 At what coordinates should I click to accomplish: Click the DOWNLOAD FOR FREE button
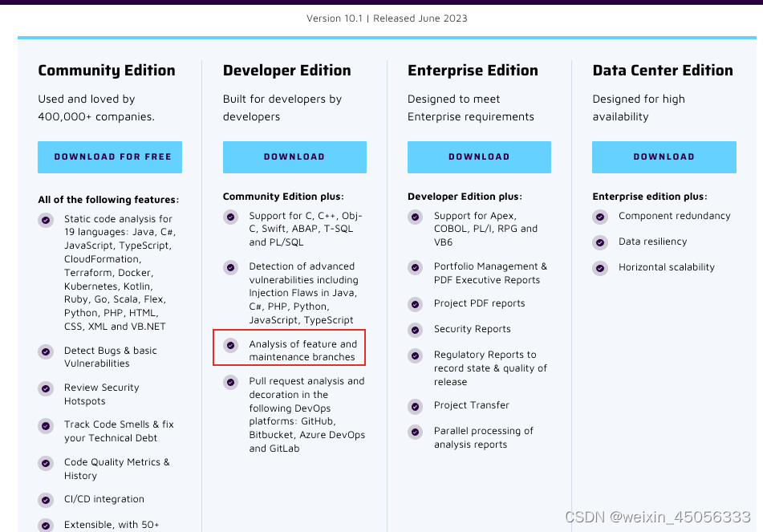110,157
